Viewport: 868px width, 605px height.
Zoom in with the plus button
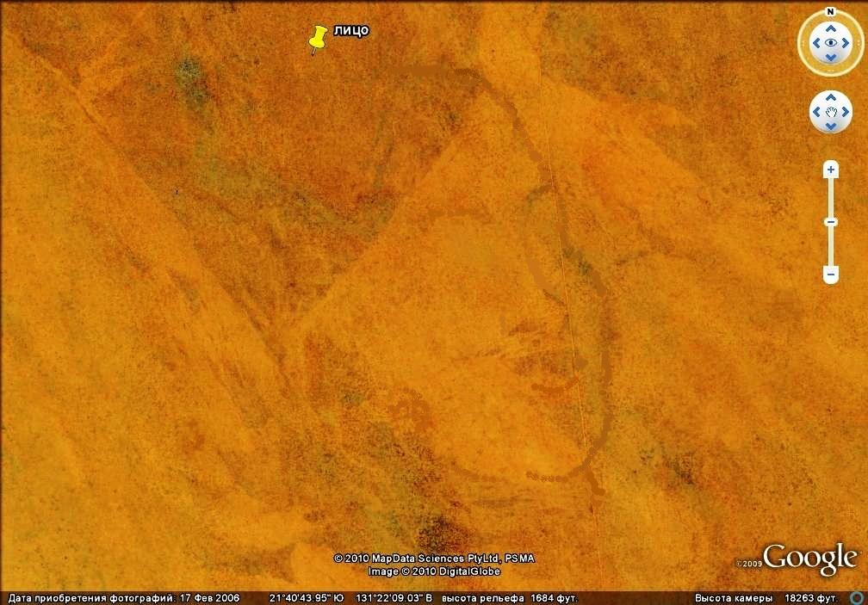point(831,170)
